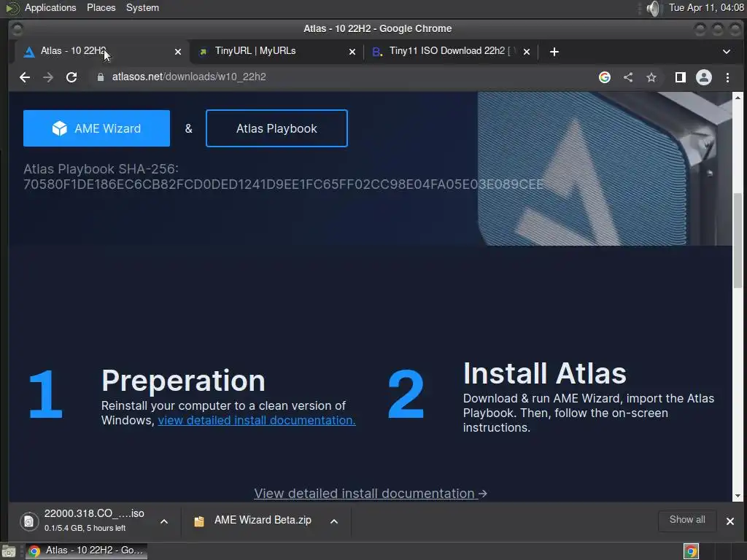The image size is (747, 560).
Task: Click the iso download progress icon
Action: tap(29, 521)
